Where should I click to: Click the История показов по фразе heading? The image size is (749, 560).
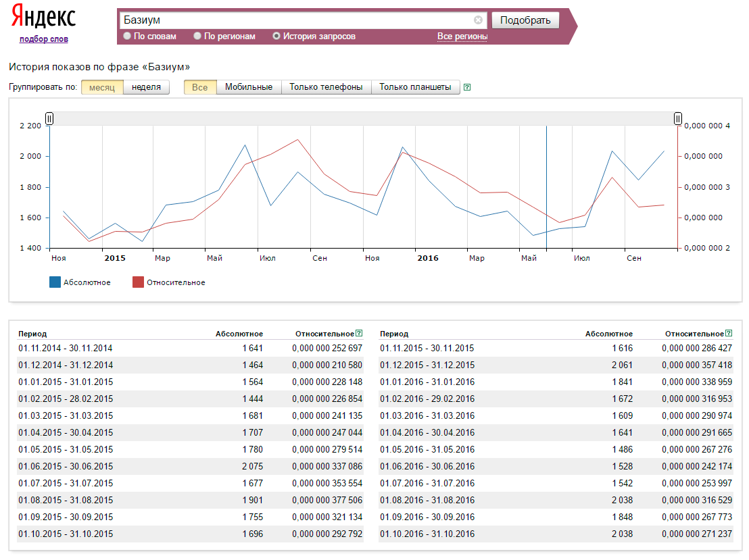[x=99, y=67]
